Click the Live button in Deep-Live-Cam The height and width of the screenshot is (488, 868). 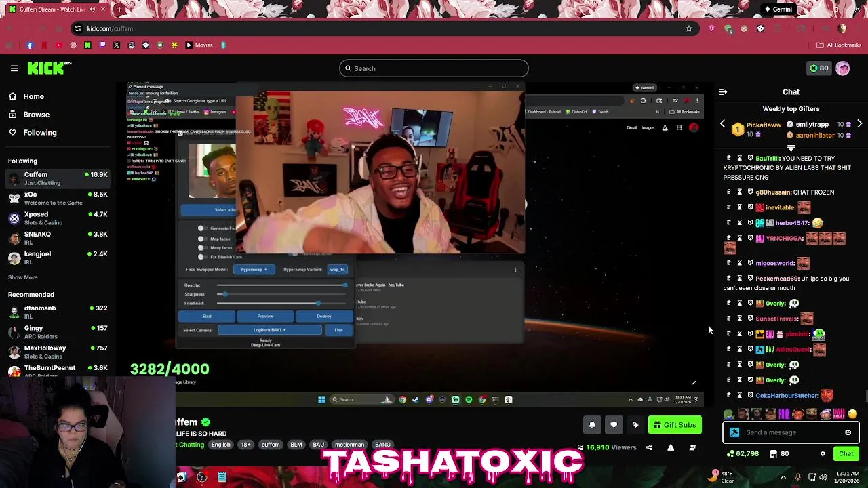[x=338, y=330]
